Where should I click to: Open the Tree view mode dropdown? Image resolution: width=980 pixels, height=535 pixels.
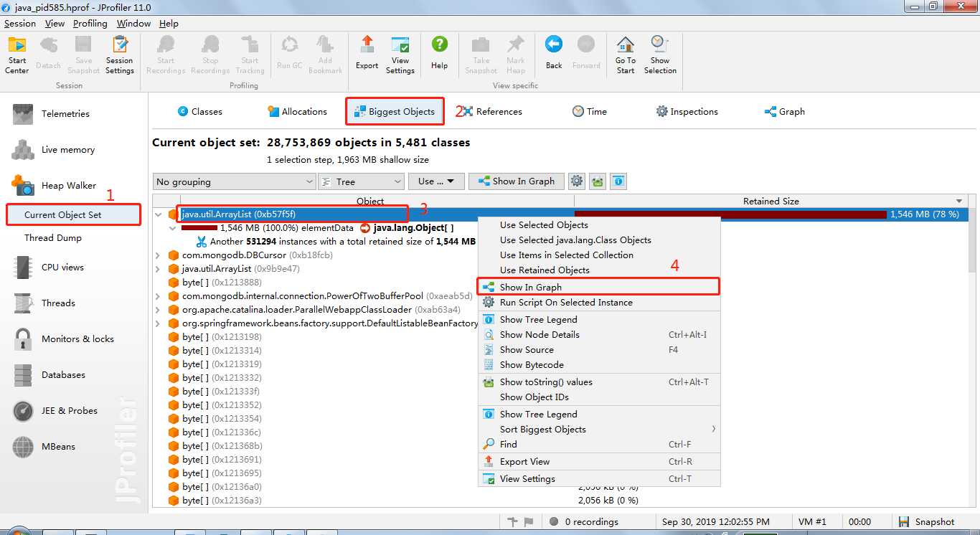(x=362, y=181)
